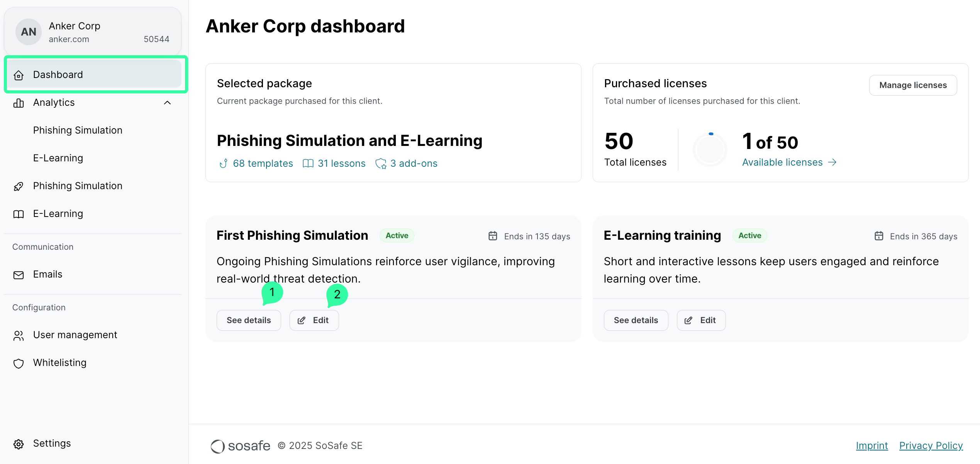Open E-Learning under Analytics
Viewport: 980px width, 464px height.
click(x=58, y=158)
